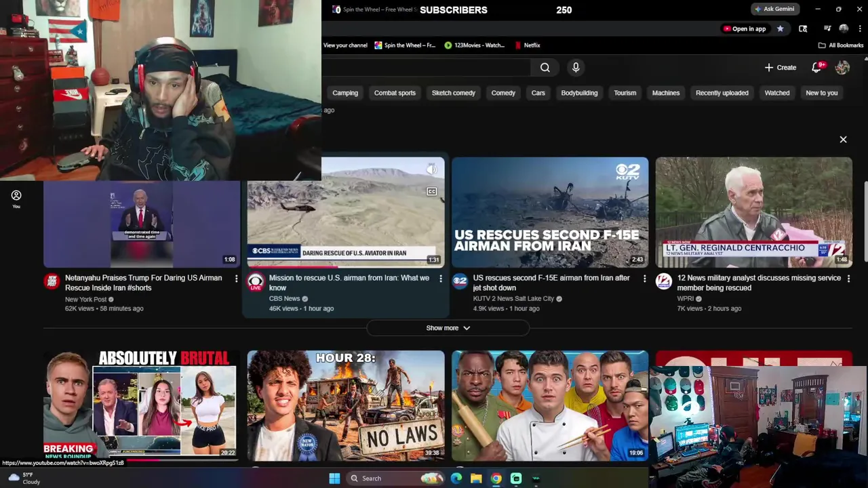Open Chrome media controls icon
This screenshot has height=488, width=868.
[827, 28]
